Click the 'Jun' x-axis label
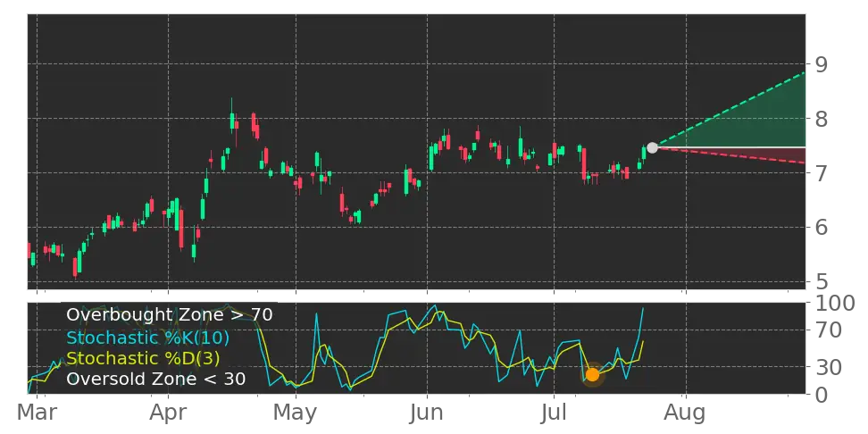The height and width of the screenshot is (434, 868). coord(427,413)
